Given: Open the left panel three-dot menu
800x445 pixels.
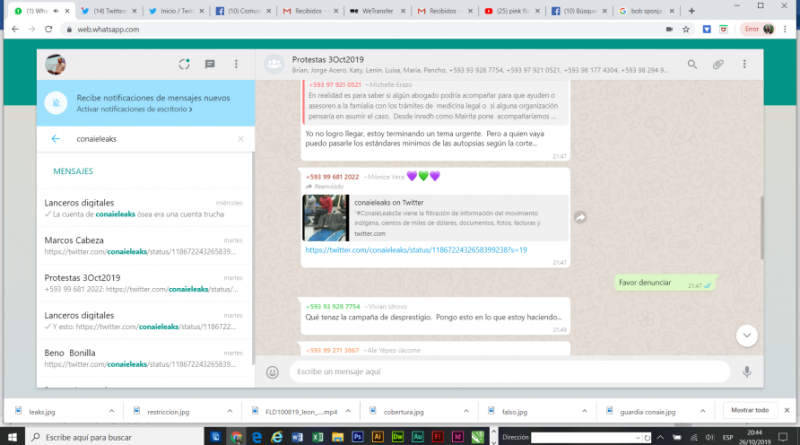Looking at the screenshot, I should [x=236, y=64].
